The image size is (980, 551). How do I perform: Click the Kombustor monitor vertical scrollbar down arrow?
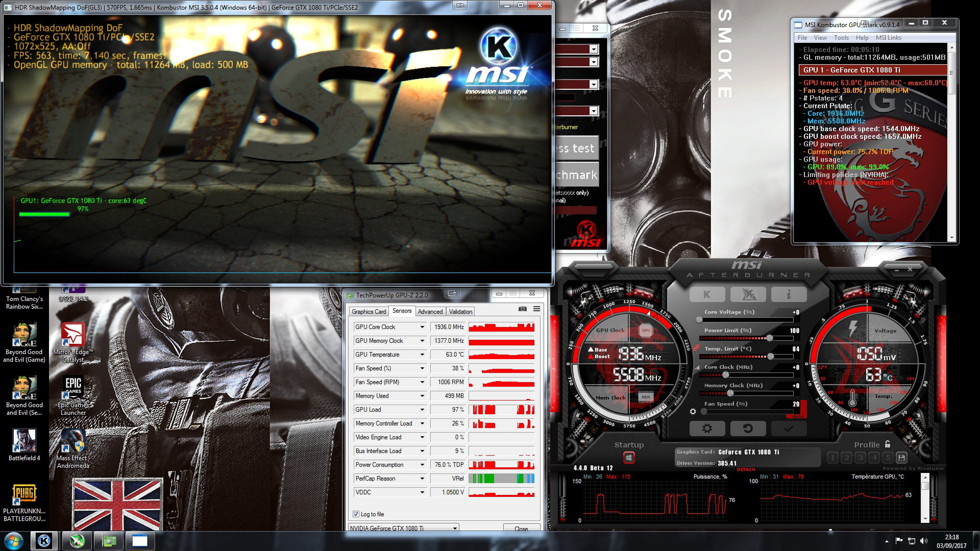click(x=951, y=238)
